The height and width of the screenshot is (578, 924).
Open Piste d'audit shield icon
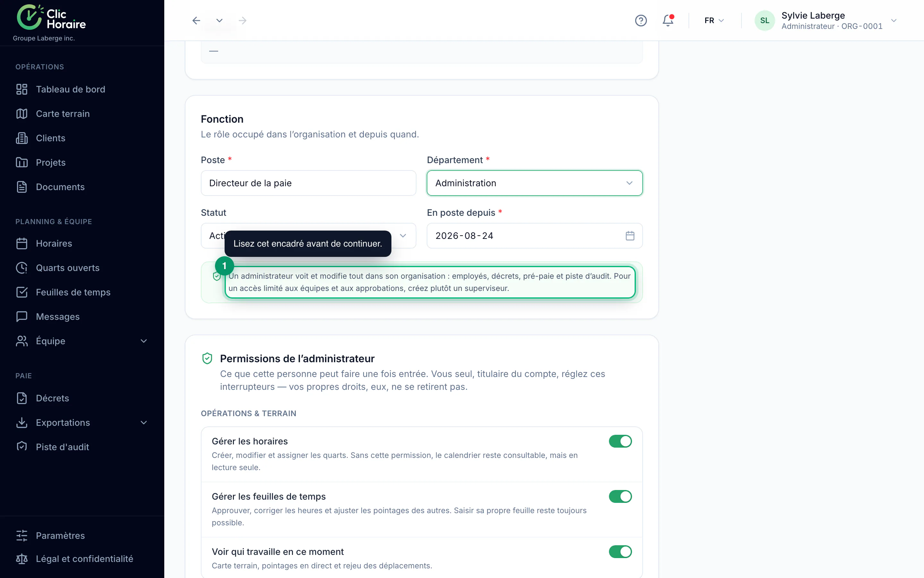[x=22, y=446]
